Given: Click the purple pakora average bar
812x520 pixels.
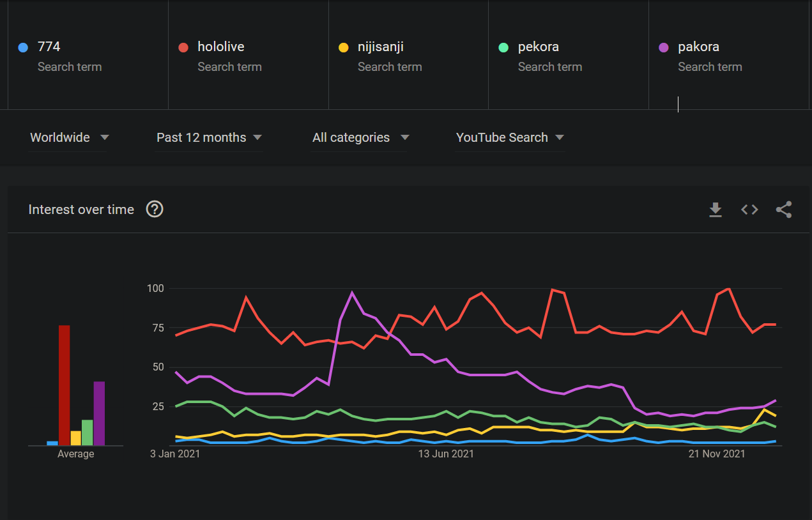Looking at the screenshot, I should click(99, 413).
